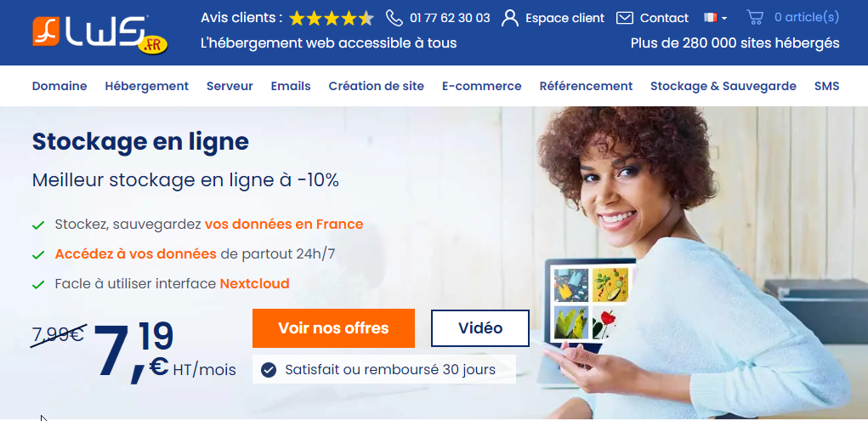Open the Domaine menu
This screenshot has width=868, height=421.
click(60, 86)
